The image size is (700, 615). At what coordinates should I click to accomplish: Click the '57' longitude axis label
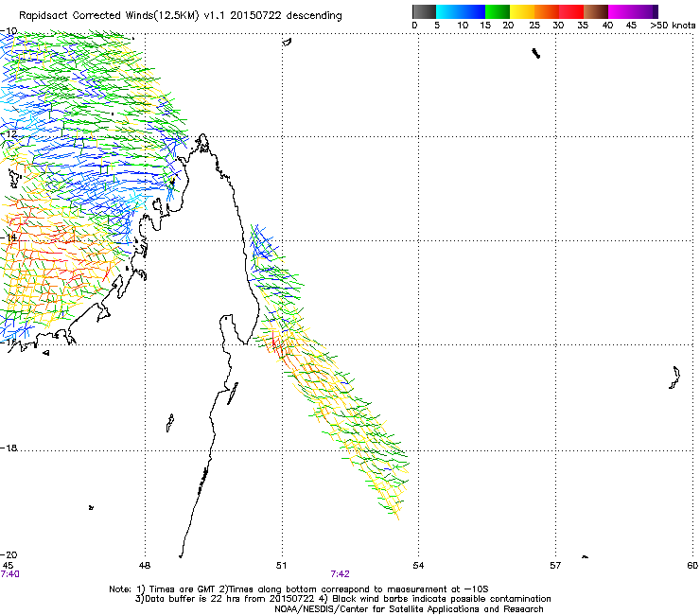(555, 566)
